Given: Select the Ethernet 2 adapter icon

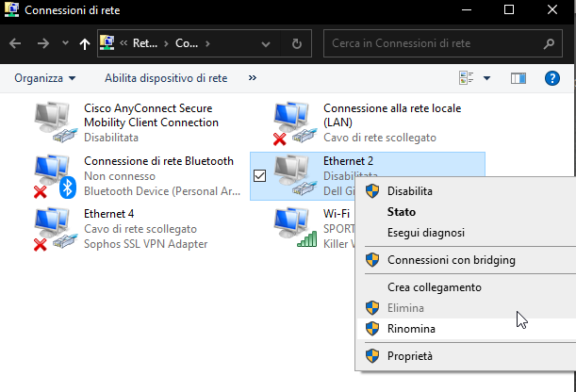Looking at the screenshot, I should click(295, 175).
